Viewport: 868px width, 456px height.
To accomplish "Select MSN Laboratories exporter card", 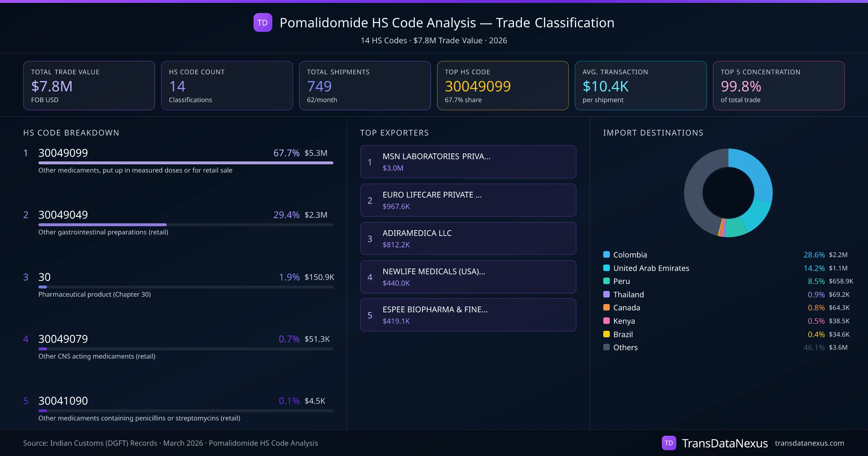I will click(x=468, y=162).
